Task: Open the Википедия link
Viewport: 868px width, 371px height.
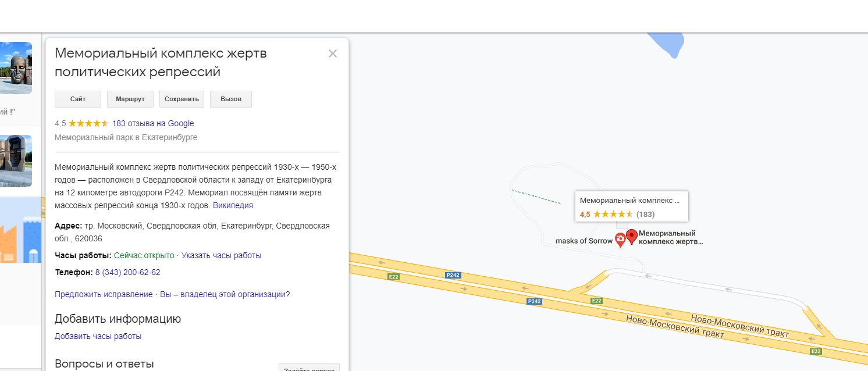Action: 233,205
